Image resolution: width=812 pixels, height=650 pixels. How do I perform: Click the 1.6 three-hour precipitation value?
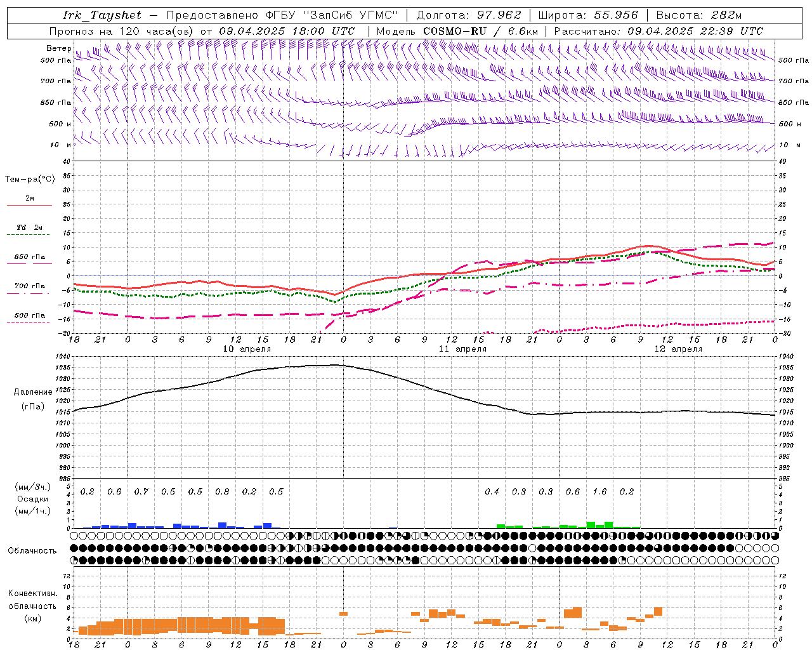[x=599, y=492]
